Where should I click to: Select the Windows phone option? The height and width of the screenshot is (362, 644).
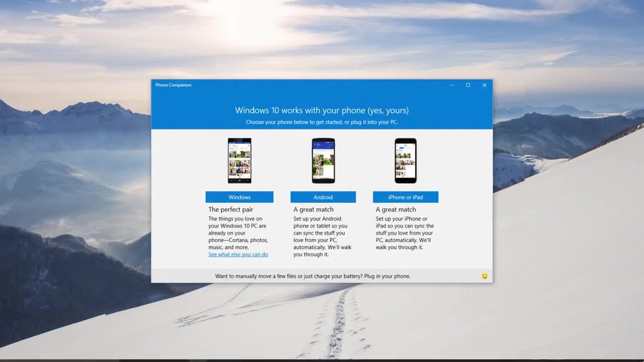(x=239, y=197)
